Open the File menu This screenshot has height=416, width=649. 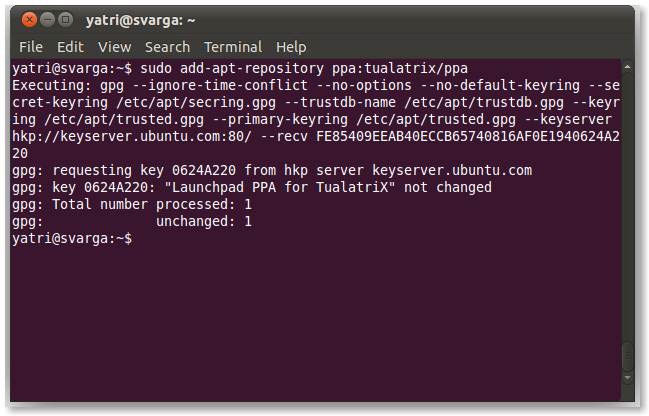pos(31,47)
